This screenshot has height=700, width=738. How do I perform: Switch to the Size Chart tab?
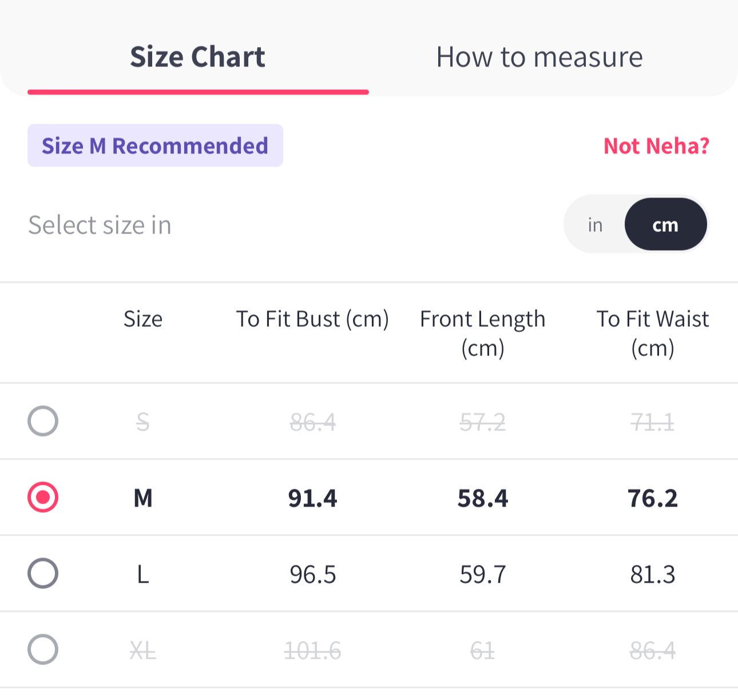point(197,57)
